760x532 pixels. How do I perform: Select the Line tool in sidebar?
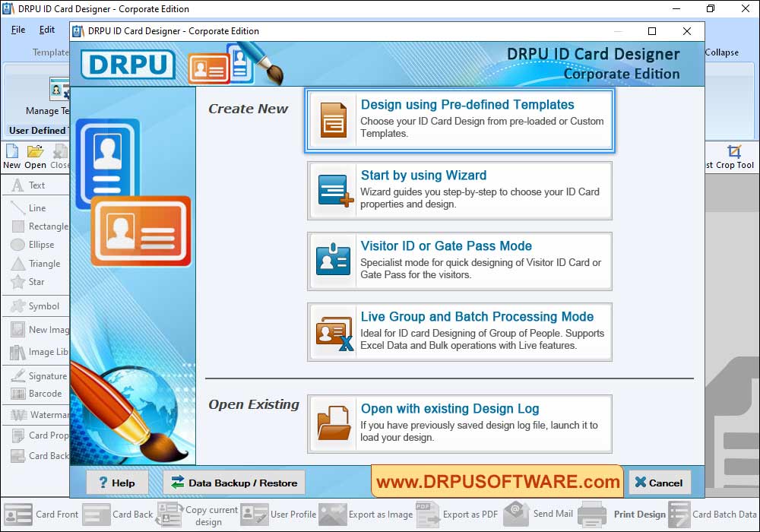tap(29, 207)
